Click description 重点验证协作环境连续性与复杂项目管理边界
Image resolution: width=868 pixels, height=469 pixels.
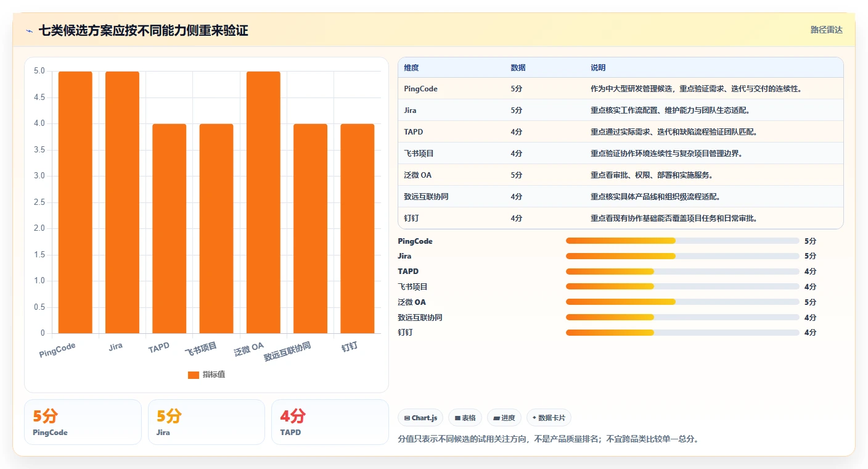coord(667,154)
